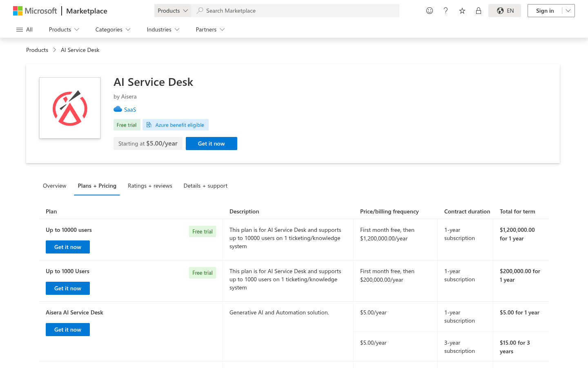The width and height of the screenshot is (588, 368).
Task: Click the 'Total for term' column header
Action: (x=517, y=211)
